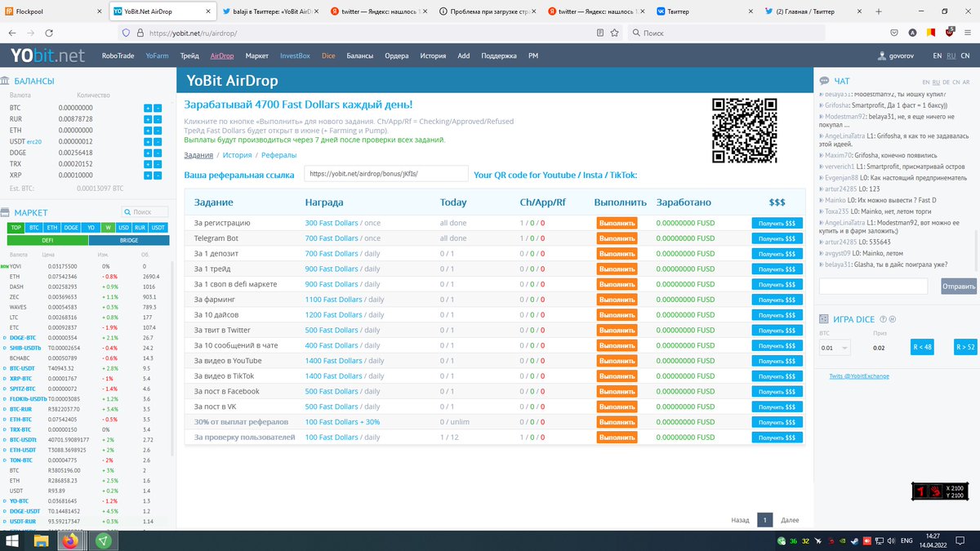Open Firefox from the Windows taskbar
This screenshot has width=980, height=551.
[x=70, y=540]
